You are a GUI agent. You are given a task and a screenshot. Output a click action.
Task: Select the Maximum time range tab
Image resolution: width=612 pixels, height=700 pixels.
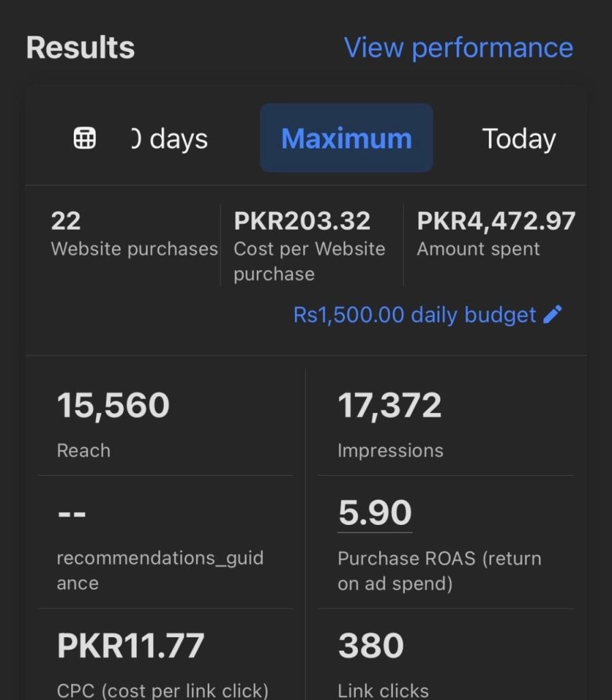coord(346,139)
